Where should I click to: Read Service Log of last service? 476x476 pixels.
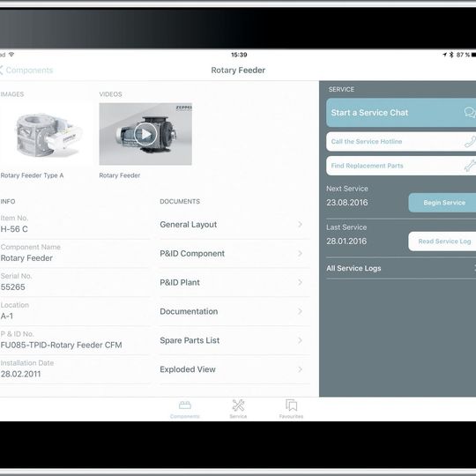click(443, 242)
